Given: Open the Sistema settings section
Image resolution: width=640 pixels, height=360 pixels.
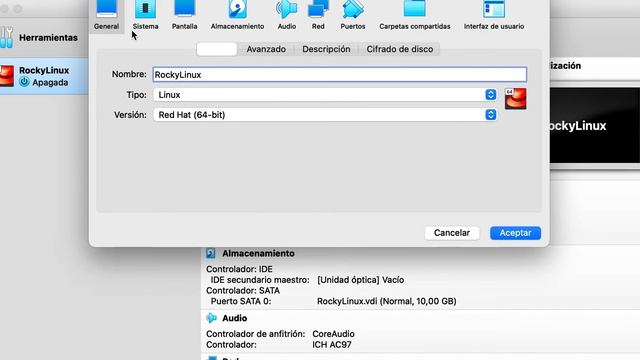Looking at the screenshot, I should coord(145,16).
